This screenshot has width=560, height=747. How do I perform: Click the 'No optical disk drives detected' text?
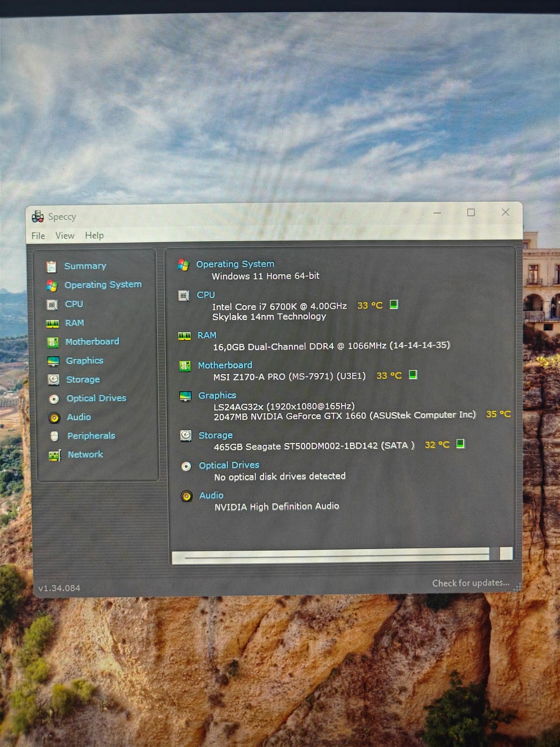coord(280,477)
